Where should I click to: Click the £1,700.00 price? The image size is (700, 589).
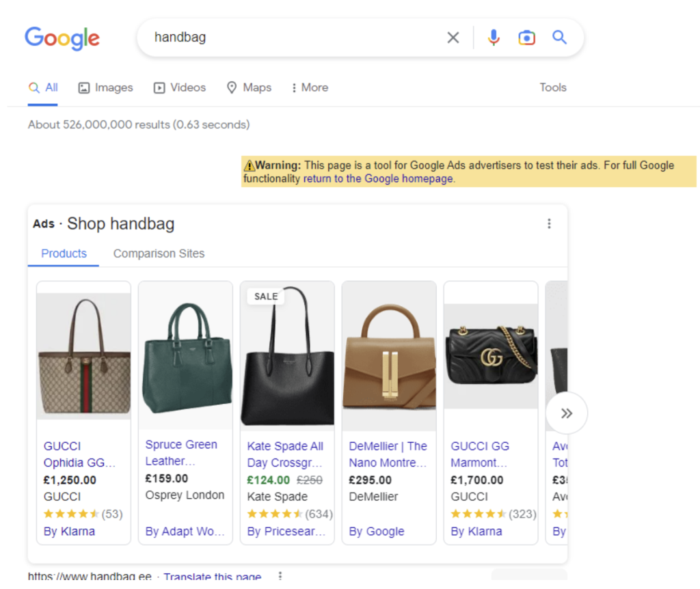click(x=476, y=480)
